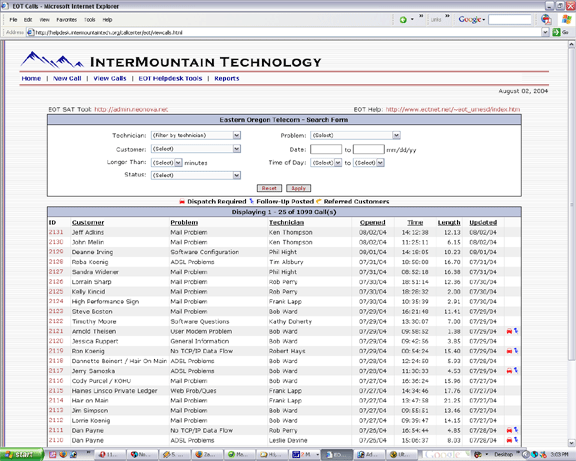Open the Back button history arrow

tap(412, 19)
